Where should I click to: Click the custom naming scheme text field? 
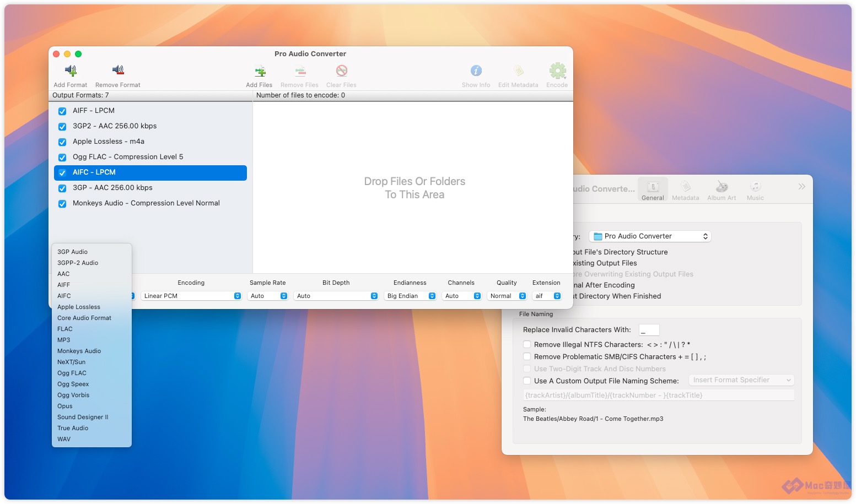pos(659,395)
